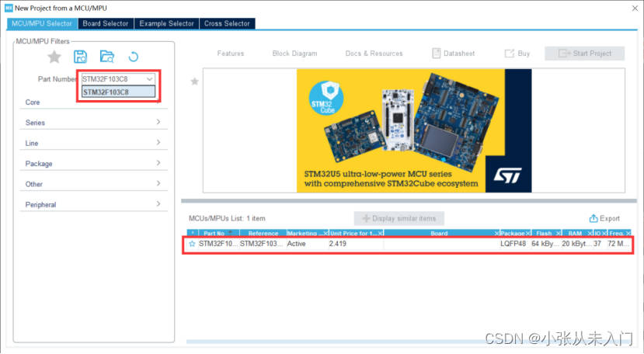The height and width of the screenshot is (354, 644).
Task: Reset all filters refresh icon
Action: (x=133, y=57)
